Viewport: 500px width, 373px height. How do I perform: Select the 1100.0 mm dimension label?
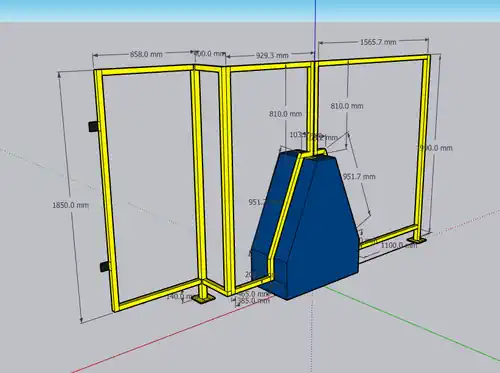tap(399, 245)
